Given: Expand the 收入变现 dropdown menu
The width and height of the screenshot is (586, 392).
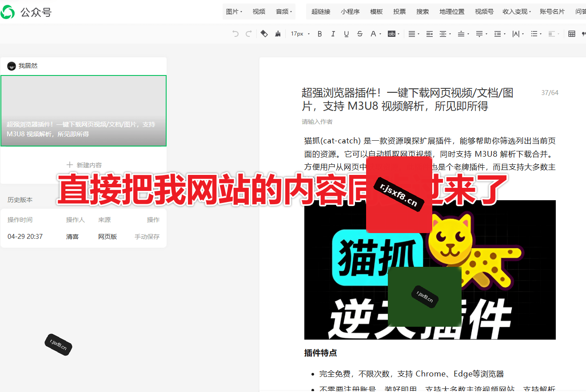Looking at the screenshot, I should (517, 12).
